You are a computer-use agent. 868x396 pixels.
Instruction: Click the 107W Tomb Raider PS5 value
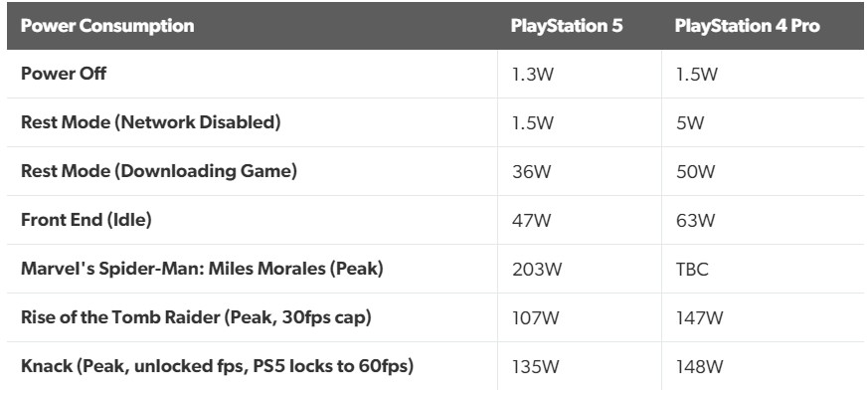pos(535,318)
